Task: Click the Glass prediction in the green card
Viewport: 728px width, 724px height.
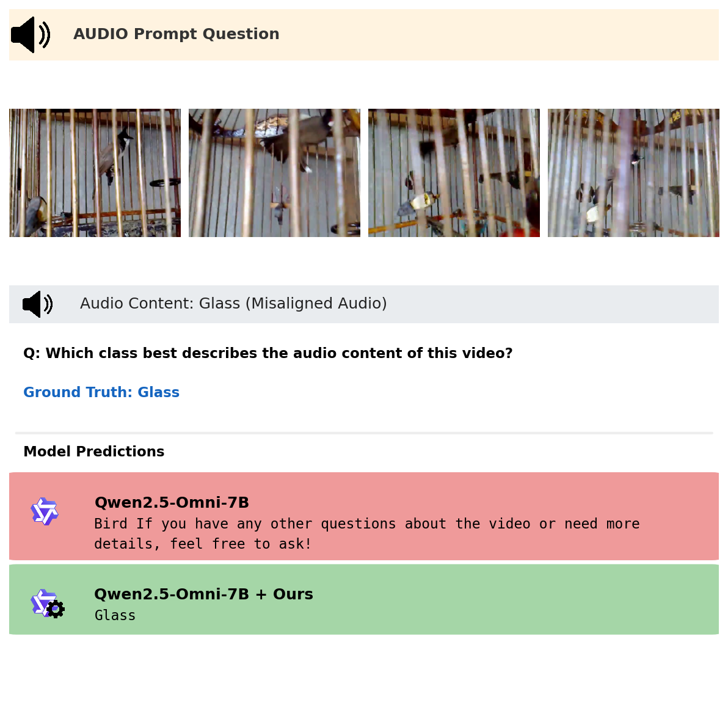Action: coord(115,615)
